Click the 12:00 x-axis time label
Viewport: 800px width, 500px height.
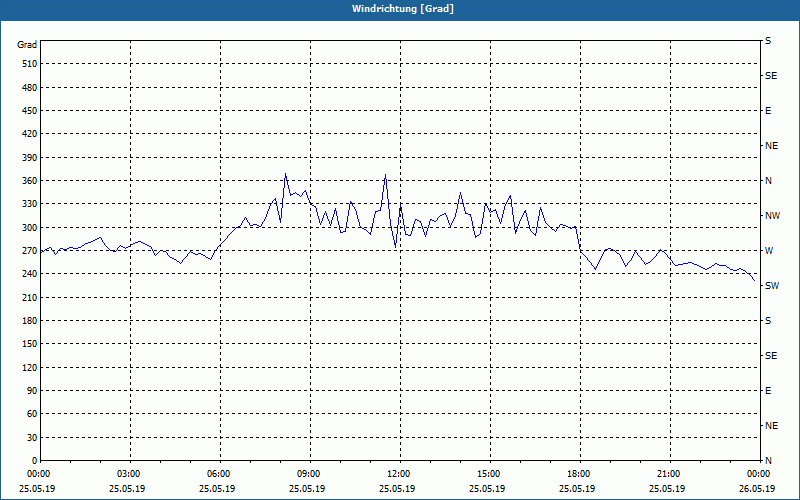click(401, 474)
